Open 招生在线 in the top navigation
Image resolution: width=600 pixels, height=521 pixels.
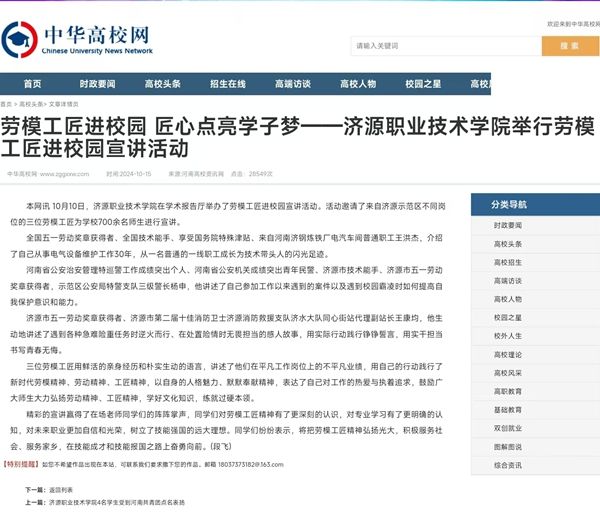[227, 84]
